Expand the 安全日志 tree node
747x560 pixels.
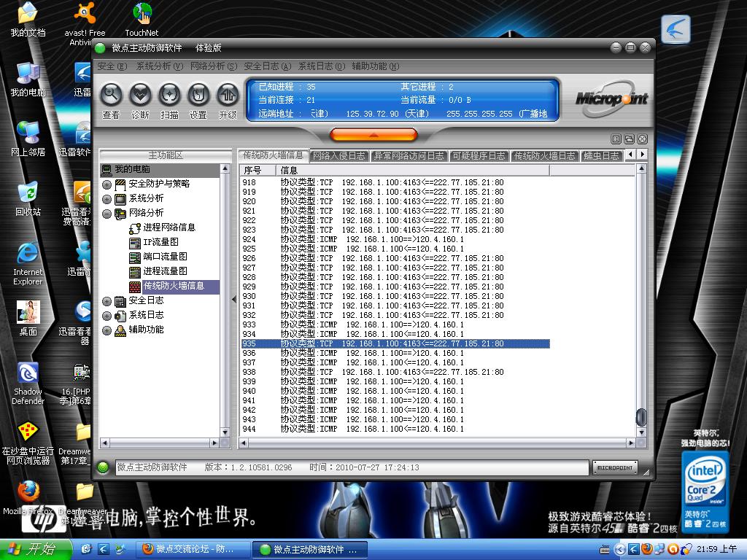pos(107,301)
